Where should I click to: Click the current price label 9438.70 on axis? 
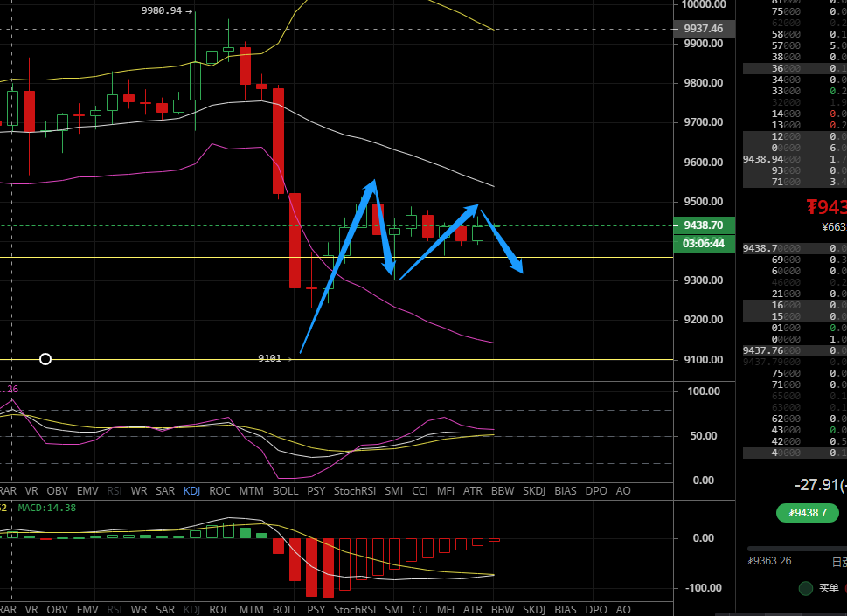point(704,225)
